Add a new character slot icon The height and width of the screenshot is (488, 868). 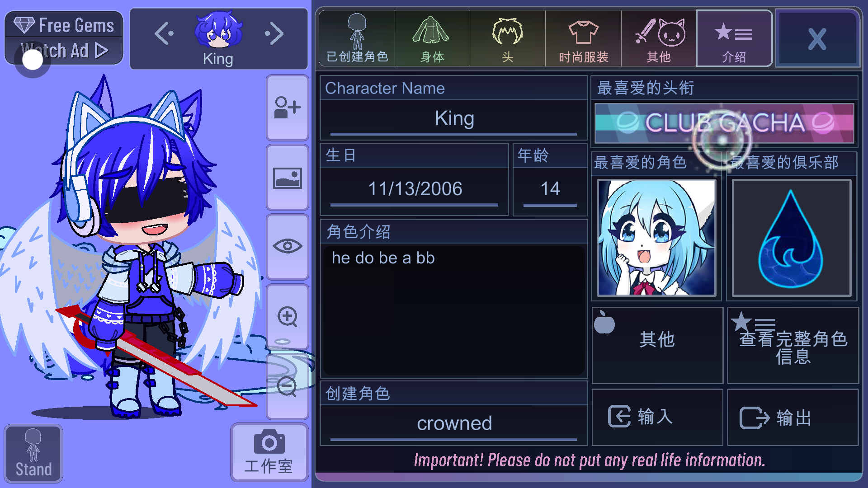288,108
